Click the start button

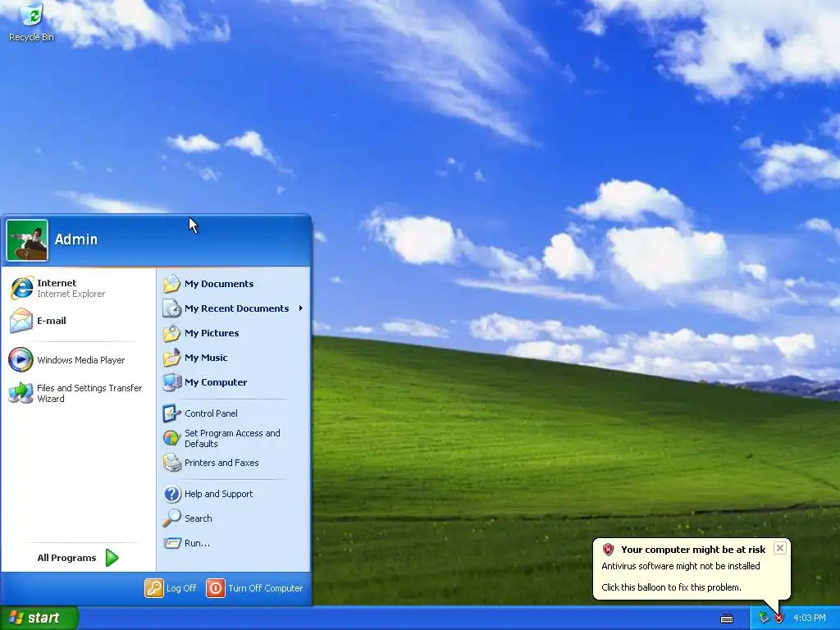[x=39, y=618]
